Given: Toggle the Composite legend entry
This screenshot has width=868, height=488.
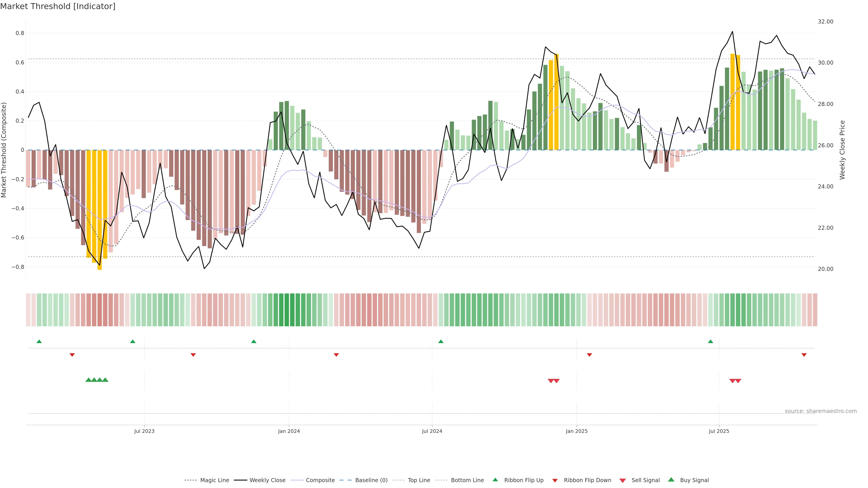Looking at the screenshot, I should (x=320, y=480).
